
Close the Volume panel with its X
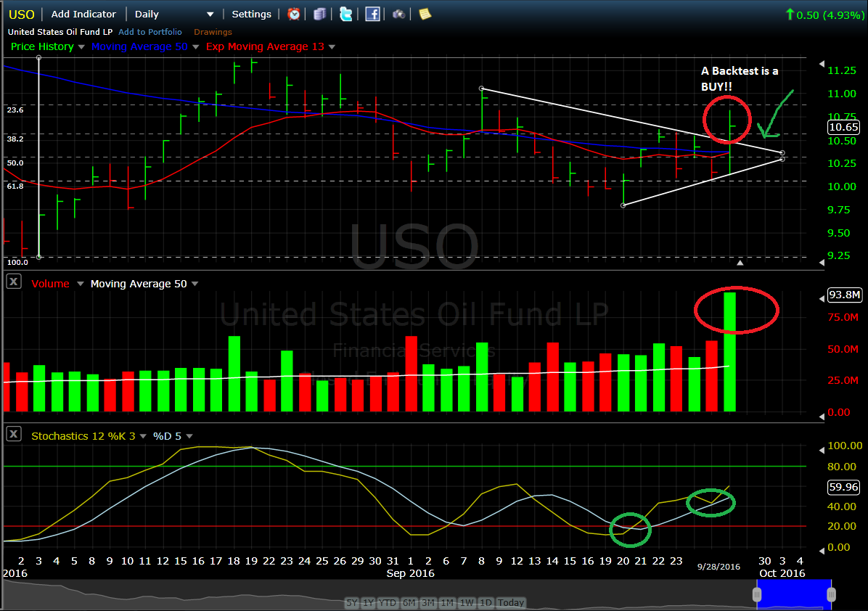coord(13,282)
